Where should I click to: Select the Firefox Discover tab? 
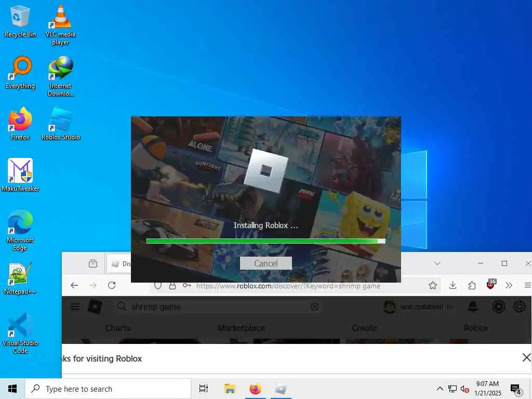point(119,263)
